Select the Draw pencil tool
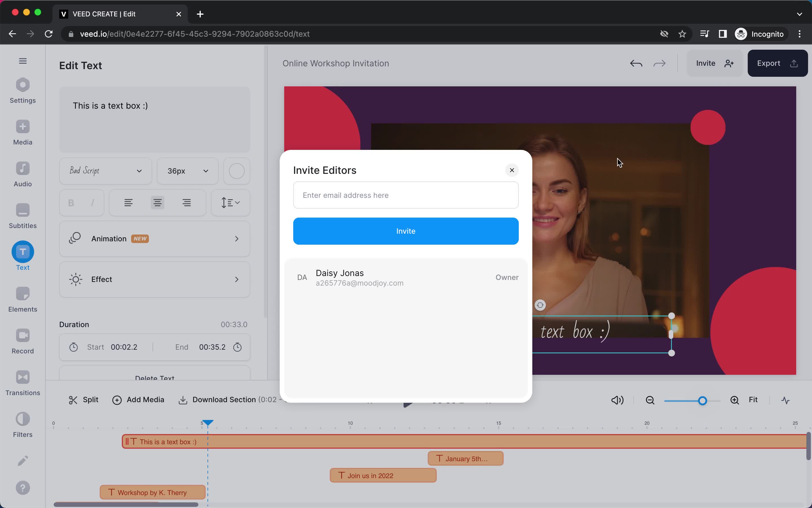The width and height of the screenshot is (812, 508). point(23,461)
